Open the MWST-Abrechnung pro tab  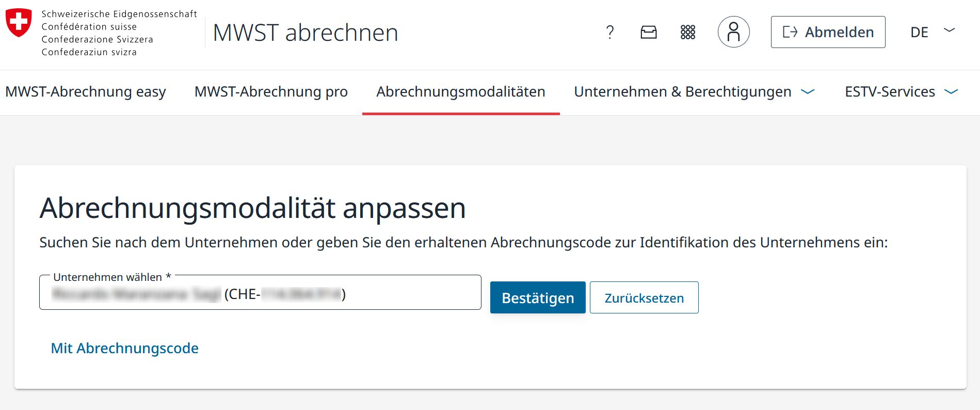click(271, 92)
